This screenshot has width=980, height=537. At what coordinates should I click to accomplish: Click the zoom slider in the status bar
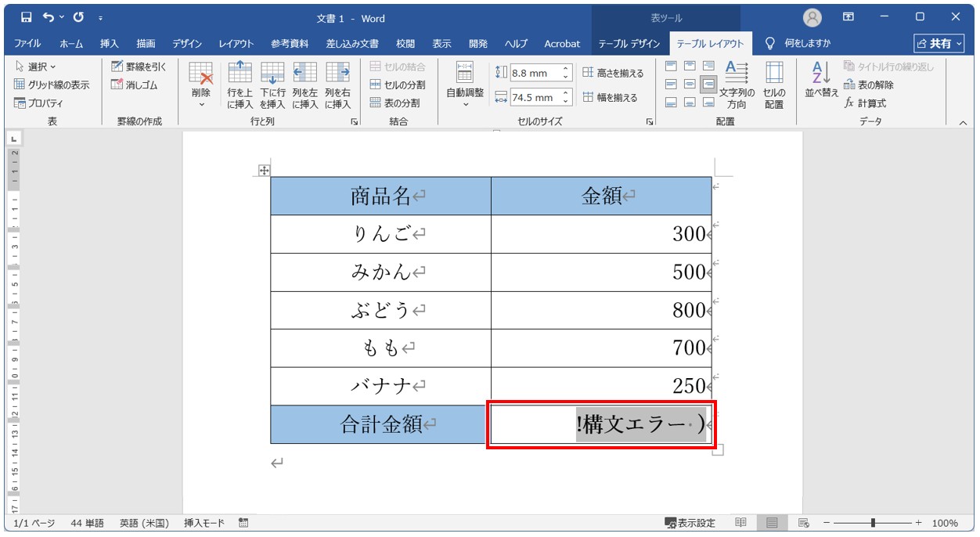pyautogui.click(x=873, y=523)
